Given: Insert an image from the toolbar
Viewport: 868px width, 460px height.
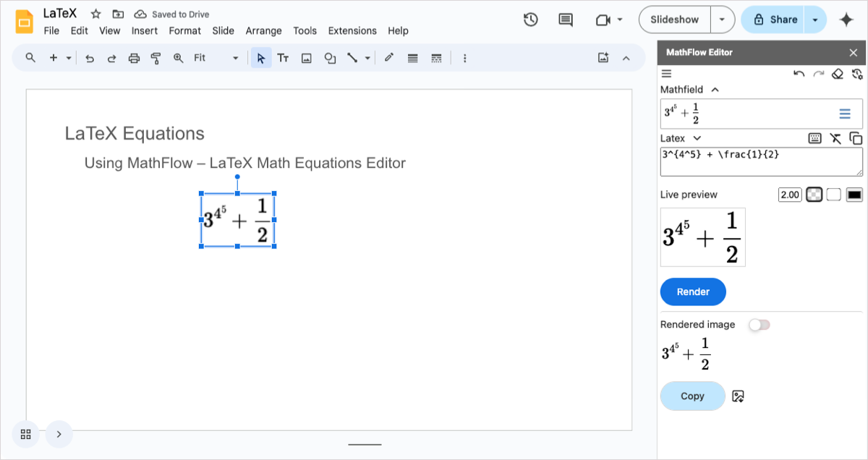Looking at the screenshot, I should 307,58.
